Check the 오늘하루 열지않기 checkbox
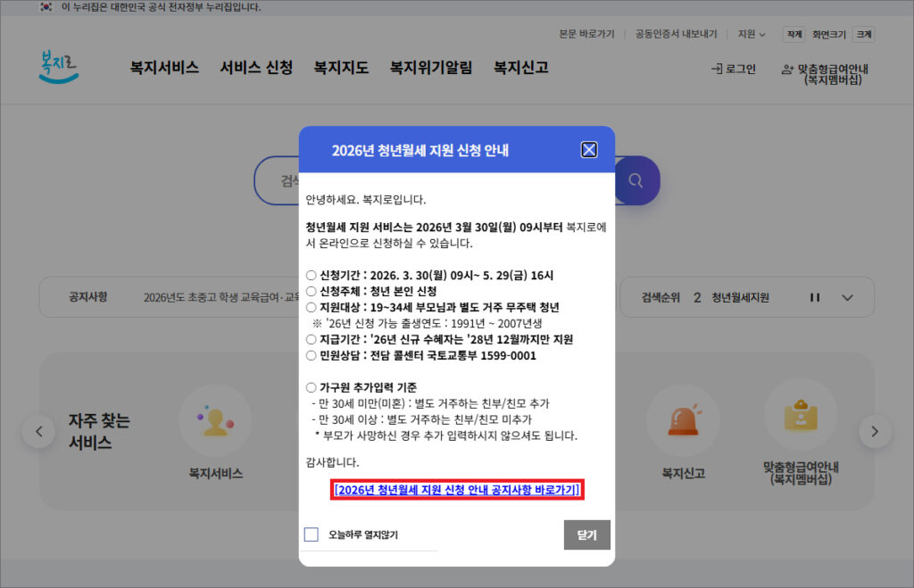Viewport: 914px width, 588px height. pos(312,534)
